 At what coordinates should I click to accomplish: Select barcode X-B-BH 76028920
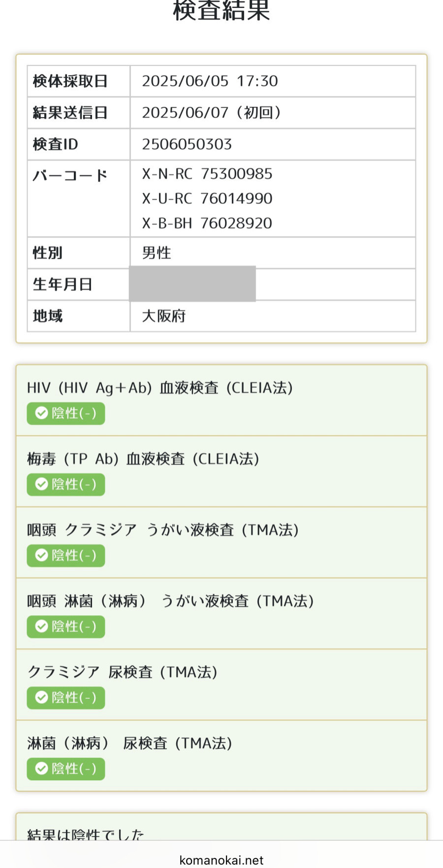[207, 223]
